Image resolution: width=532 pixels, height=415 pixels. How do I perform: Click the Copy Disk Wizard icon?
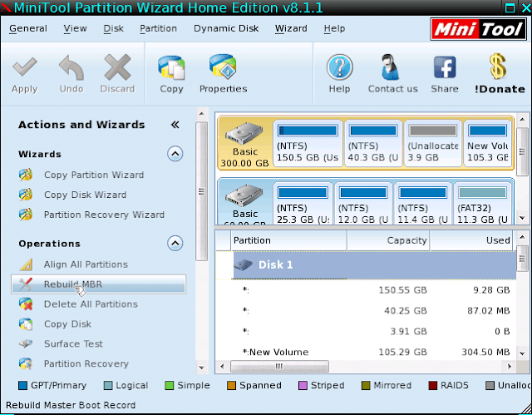coord(26,195)
